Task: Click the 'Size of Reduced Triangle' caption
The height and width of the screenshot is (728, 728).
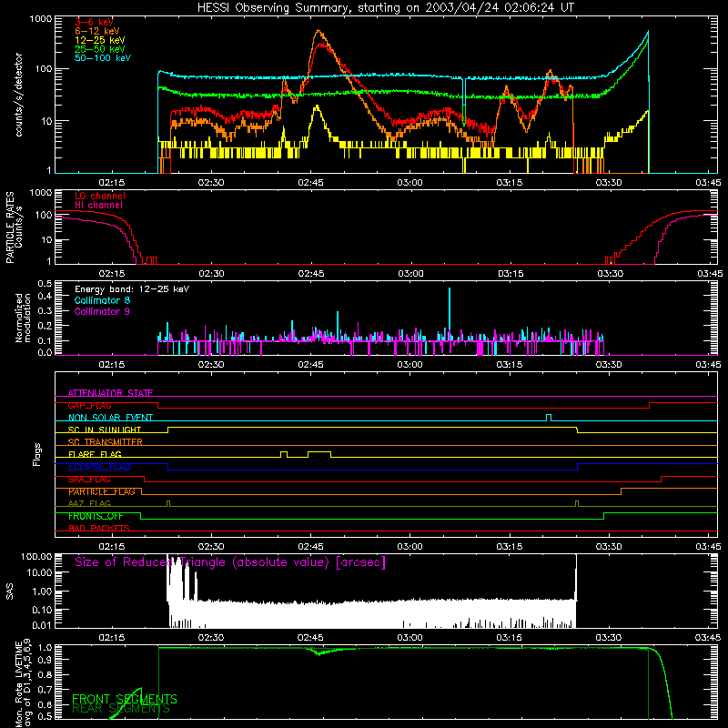Action: pos(230,562)
